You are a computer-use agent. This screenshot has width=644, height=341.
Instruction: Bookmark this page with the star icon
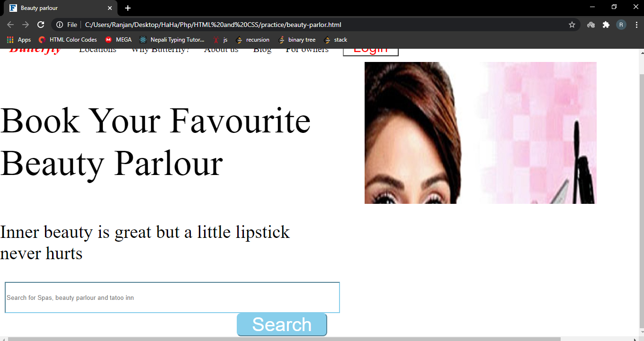572,25
